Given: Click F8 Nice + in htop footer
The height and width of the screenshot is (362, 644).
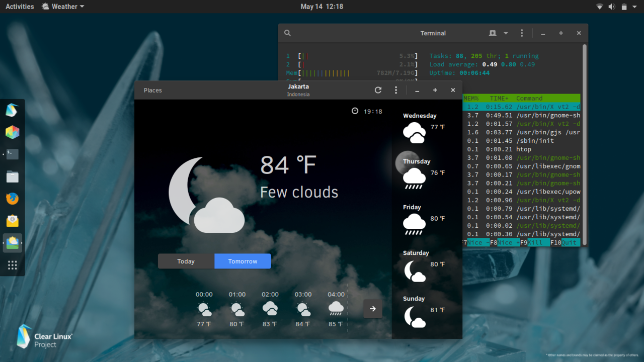Looking at the screenshot, I should tap(505, 242).
